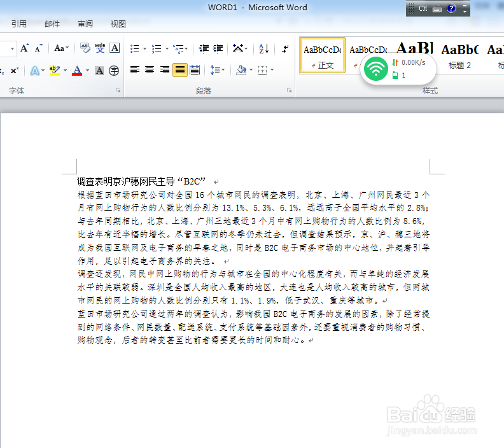This screenshot has height=448, width=504.
Task: Apply yellow text highlight color
Action: 55,71
